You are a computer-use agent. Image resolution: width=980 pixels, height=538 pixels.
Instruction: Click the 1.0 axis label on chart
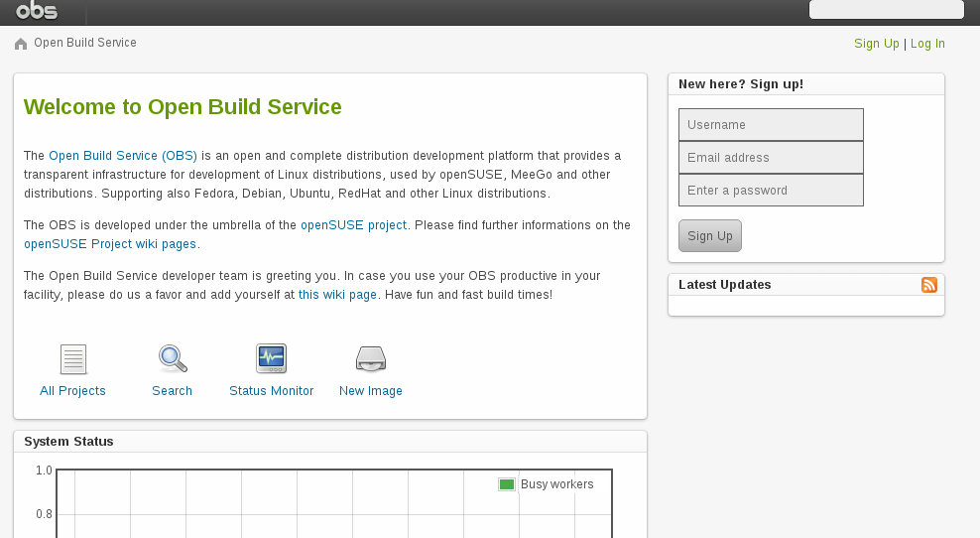(44, 470)
